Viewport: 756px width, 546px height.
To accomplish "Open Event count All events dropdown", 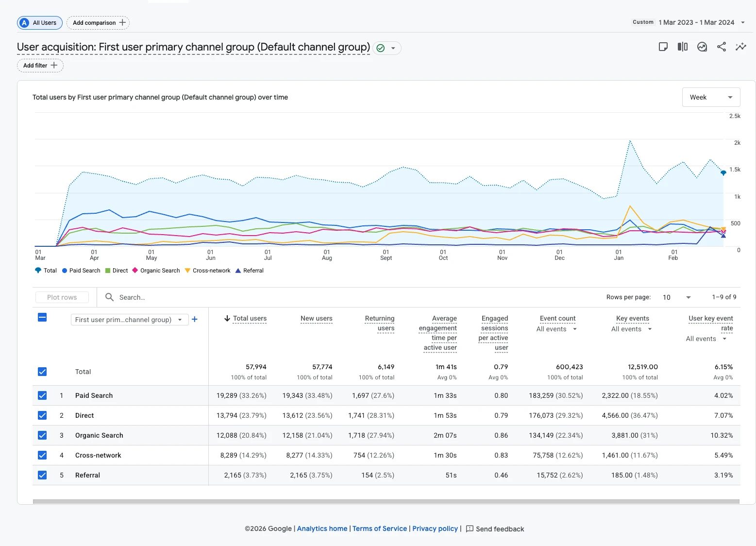I will point(556,329).
